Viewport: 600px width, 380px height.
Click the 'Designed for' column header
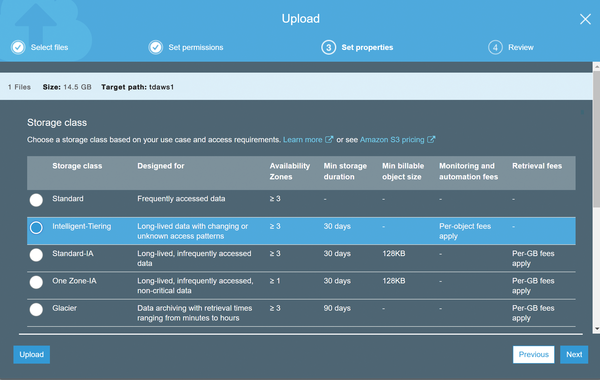(161, 166)
